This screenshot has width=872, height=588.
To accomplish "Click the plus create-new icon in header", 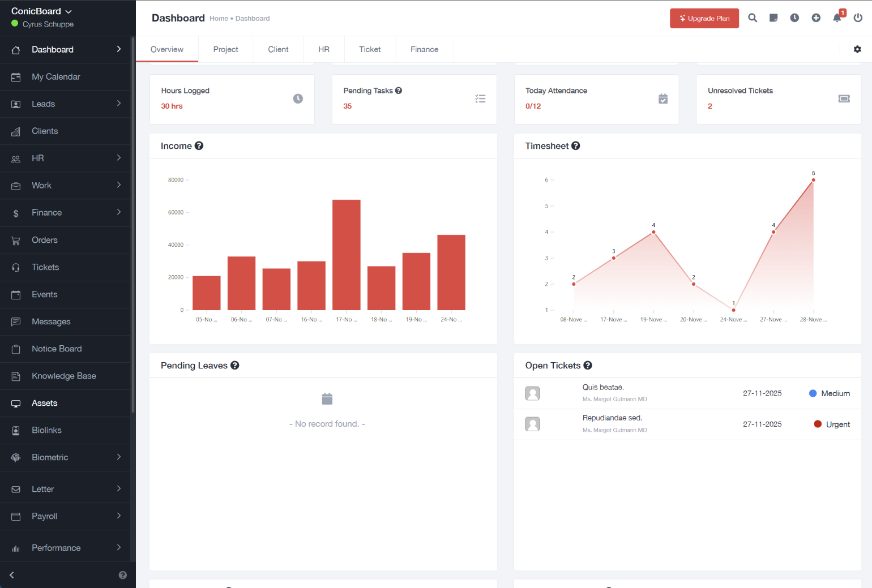I will 816,18.
